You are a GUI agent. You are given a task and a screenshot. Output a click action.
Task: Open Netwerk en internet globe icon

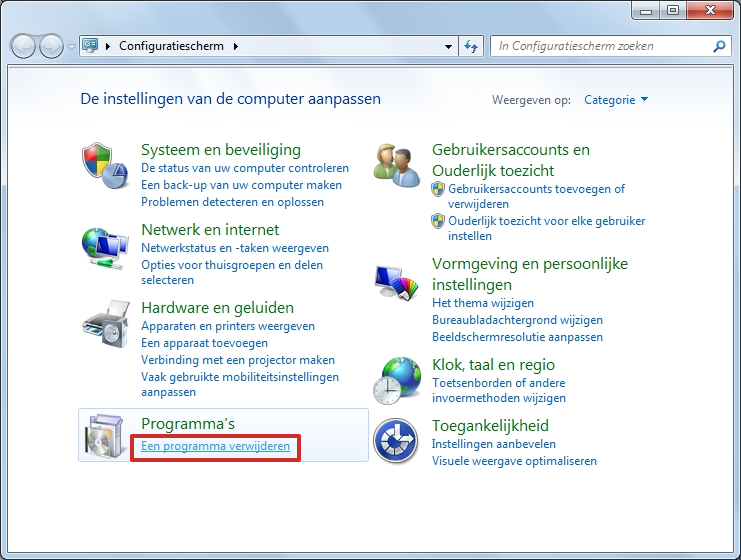pos(105,248)
